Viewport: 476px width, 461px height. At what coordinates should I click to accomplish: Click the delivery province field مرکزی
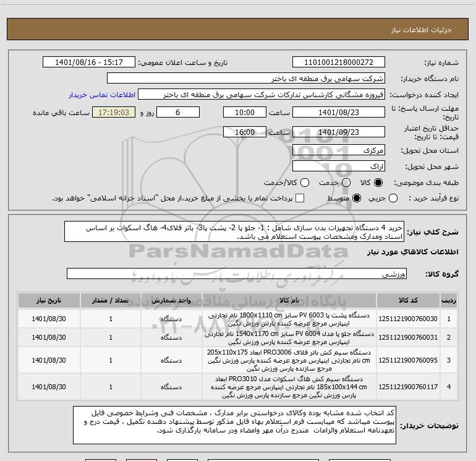[339, 150]
